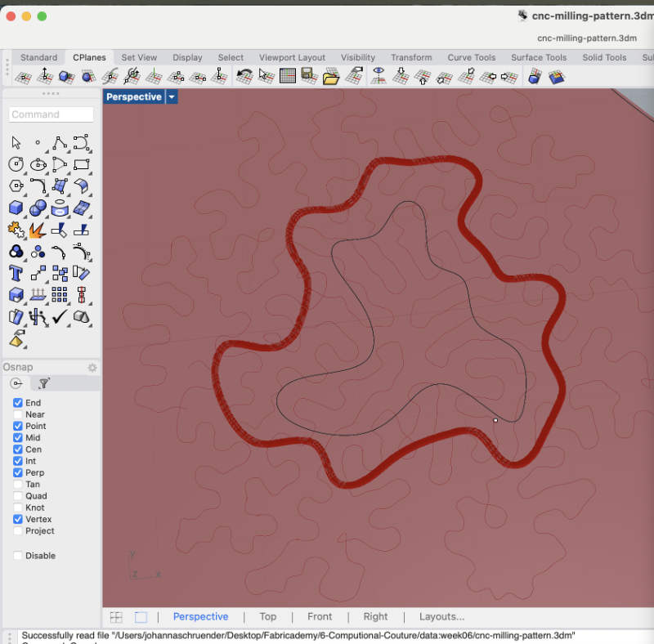The width and height of the screenshot is (654, 644).
Task: Pick the Circle drawing tool
Action: tap(16, 164)
